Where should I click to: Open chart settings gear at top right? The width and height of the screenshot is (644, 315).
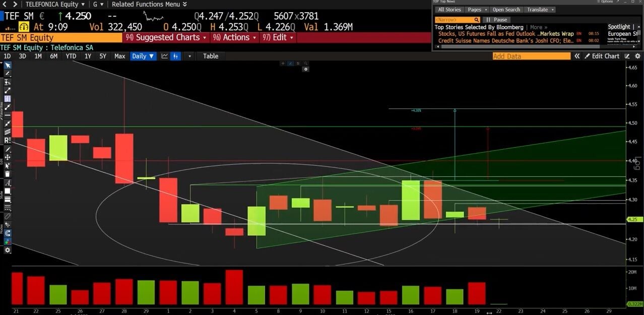tap(638, 56)
